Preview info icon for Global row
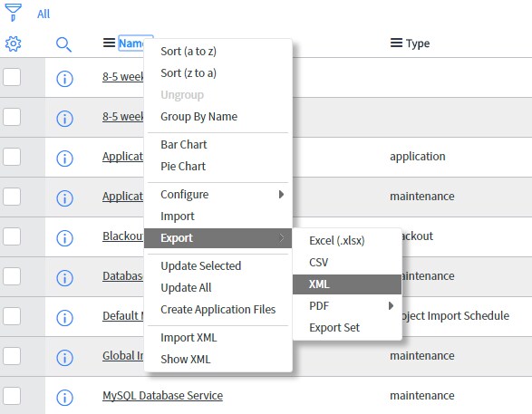 pyautogui.click(x=64, y=358)
